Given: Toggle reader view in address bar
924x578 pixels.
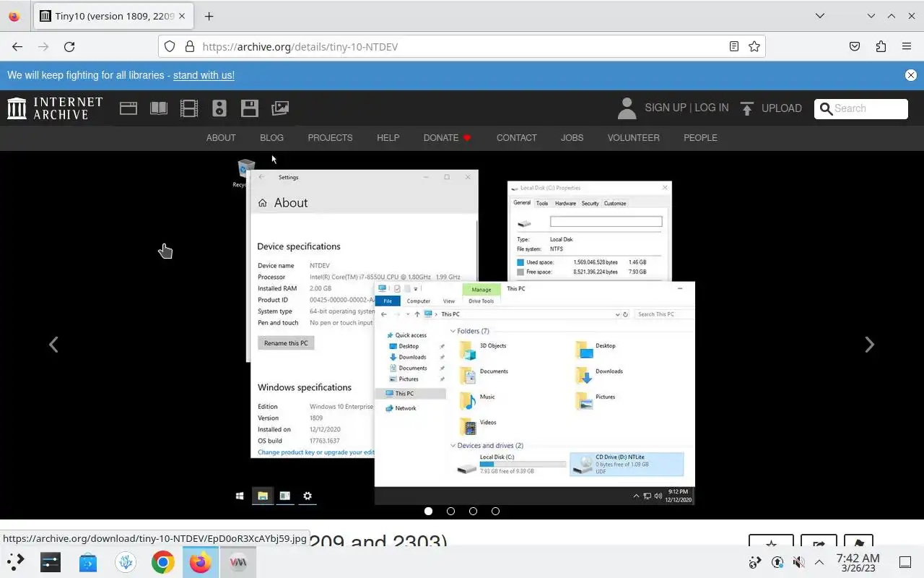Looking at the screenshot, I should tap(734, 46).
